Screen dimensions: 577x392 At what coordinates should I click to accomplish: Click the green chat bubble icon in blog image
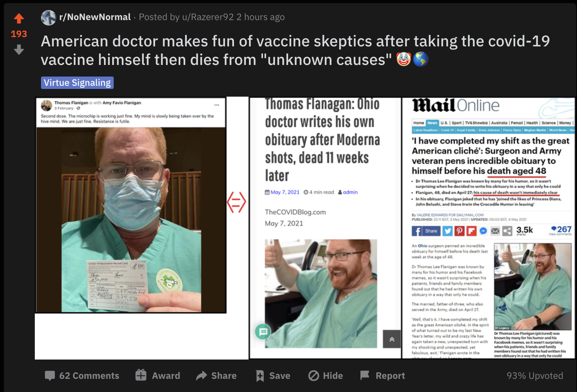(263, 331)
